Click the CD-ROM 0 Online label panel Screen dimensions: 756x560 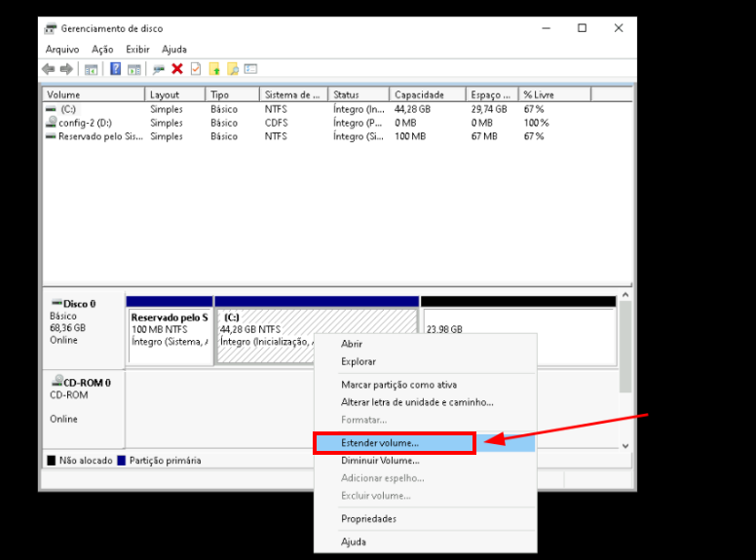[x=84, y=409]
